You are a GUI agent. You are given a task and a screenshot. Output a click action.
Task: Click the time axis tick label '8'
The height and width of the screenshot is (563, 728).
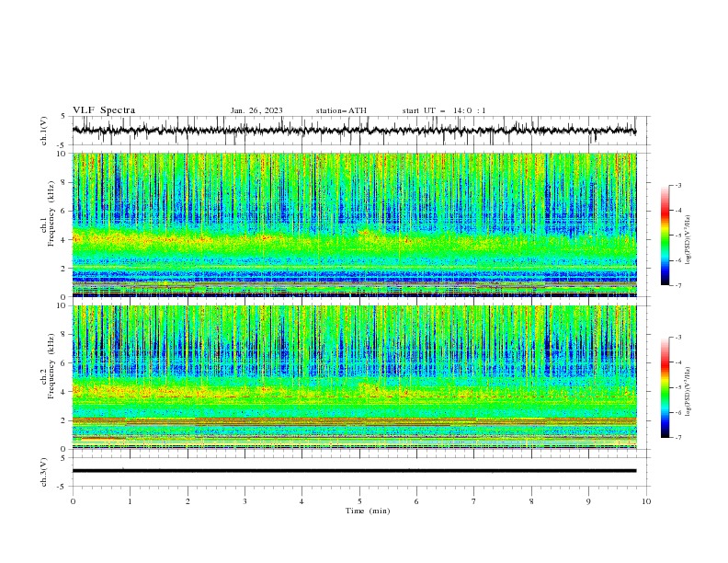531,501
